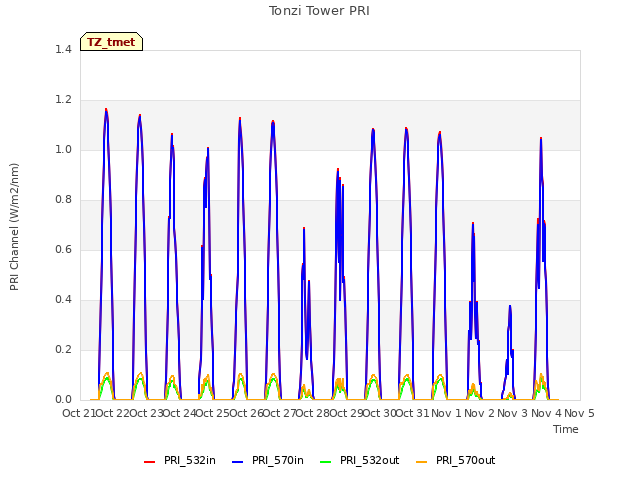640x480 pixels.
Task: Click the Nov 3 x-axis tick label
Action: pyautogui.click(x=513, y=413)
